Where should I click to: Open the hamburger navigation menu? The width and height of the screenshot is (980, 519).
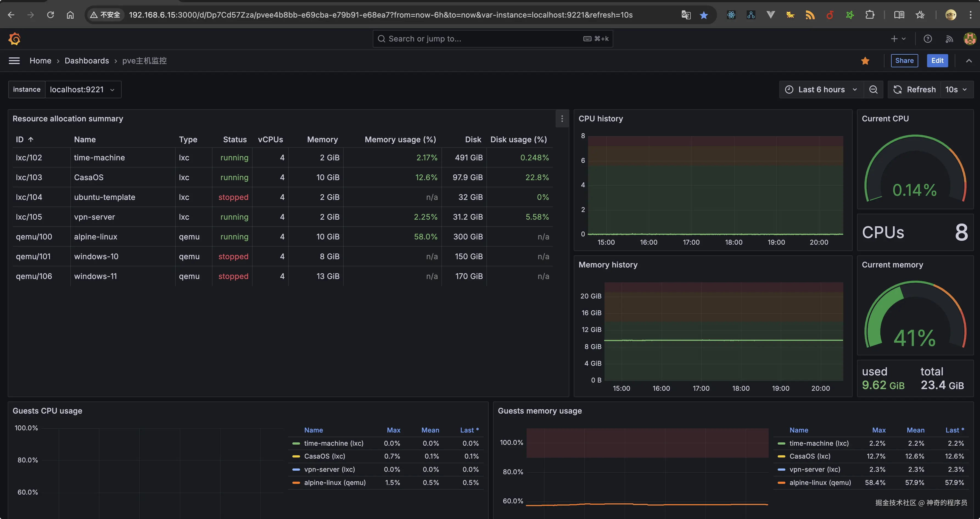[x=14, y=61]
